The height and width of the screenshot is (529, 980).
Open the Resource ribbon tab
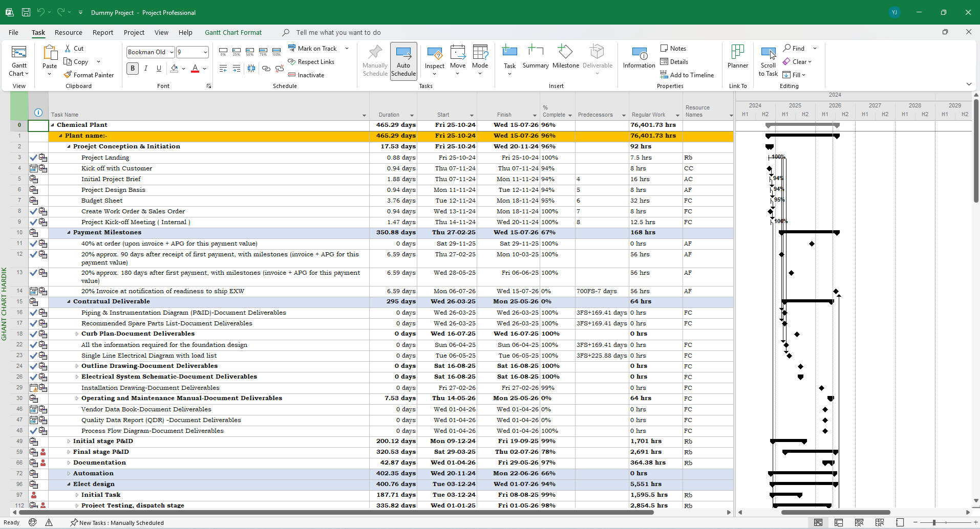tap(69, 32)
